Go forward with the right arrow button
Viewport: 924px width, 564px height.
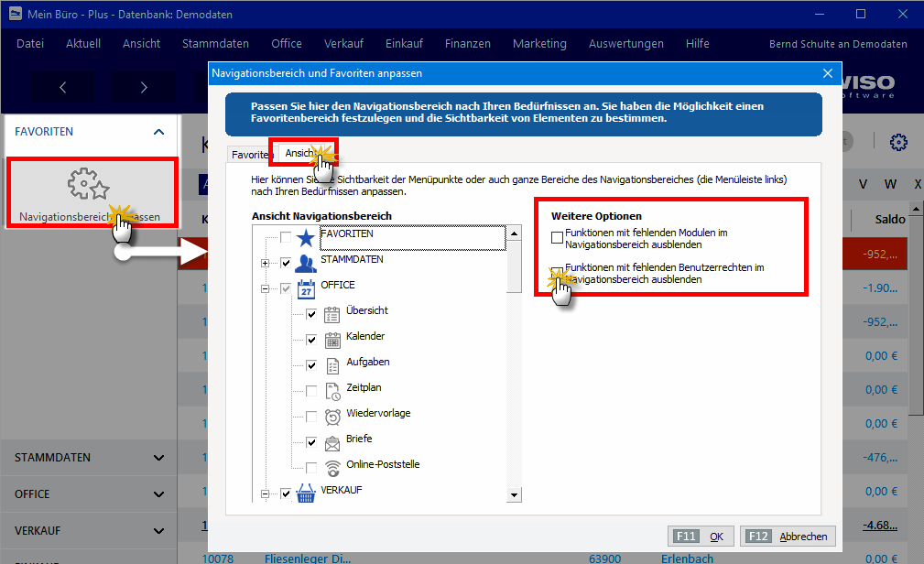[144, 87]
